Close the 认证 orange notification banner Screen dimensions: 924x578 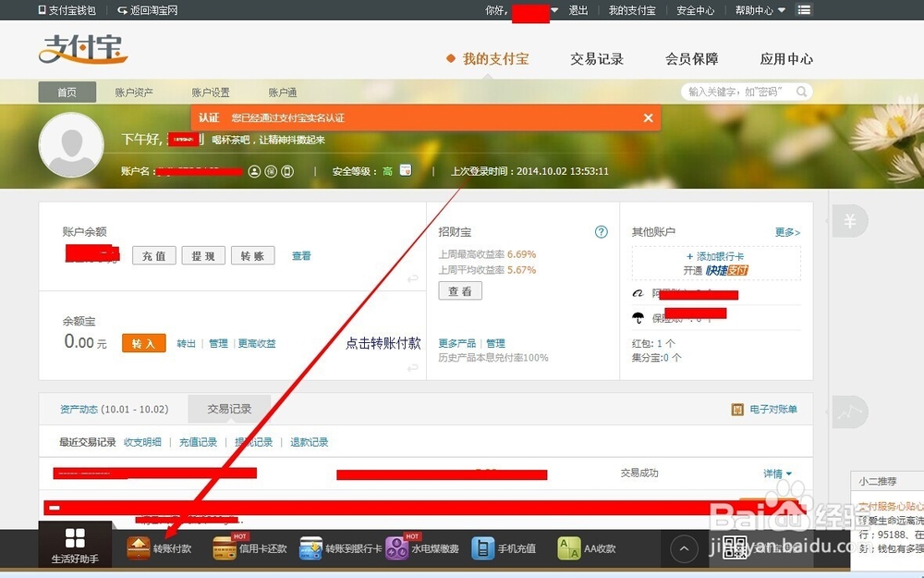649,118
